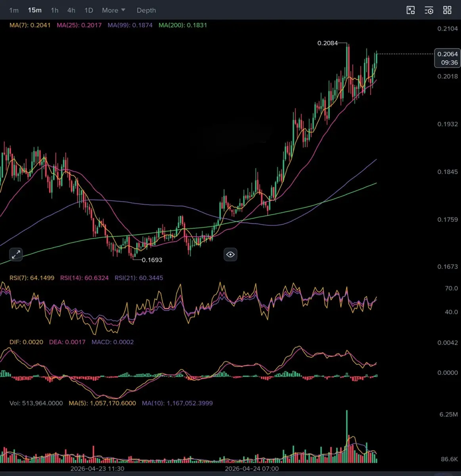Select the 1m timeframe tab
This screenshot has width=461, height=476.
tap(14, 10)
